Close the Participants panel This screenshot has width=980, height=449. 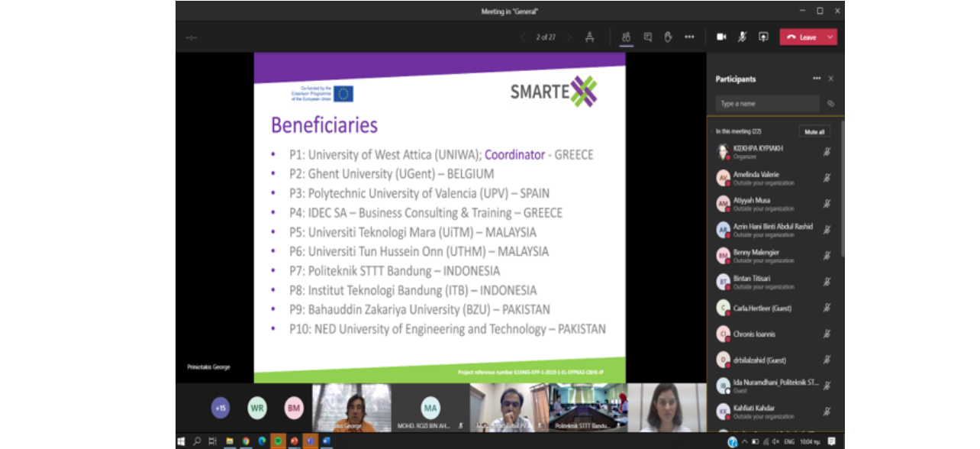(x=831, y=79)
